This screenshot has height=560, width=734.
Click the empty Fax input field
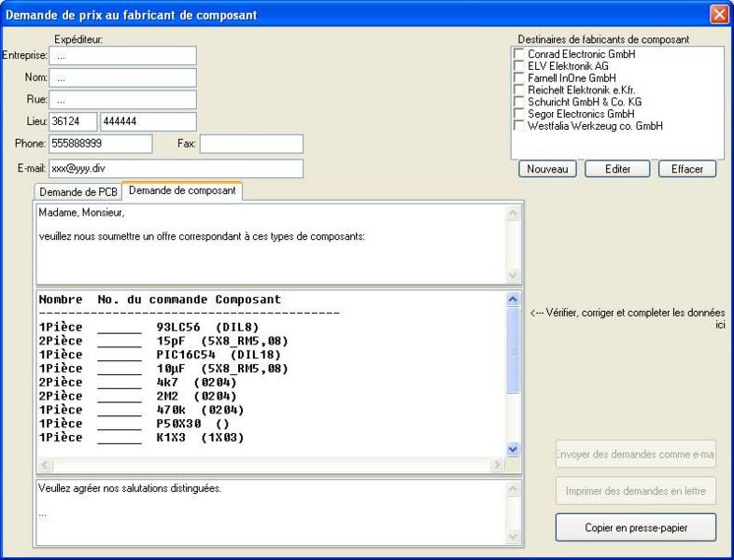(x=251, y=144)
